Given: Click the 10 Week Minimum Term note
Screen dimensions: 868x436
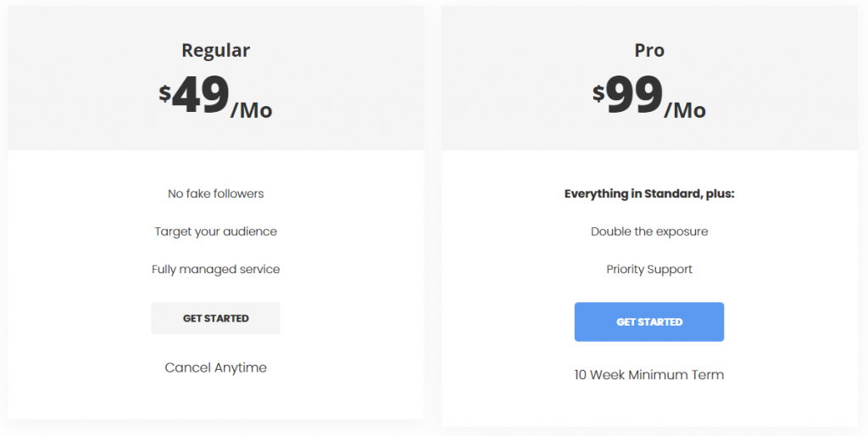Looking at the screenshot, I should pos(649,375).
